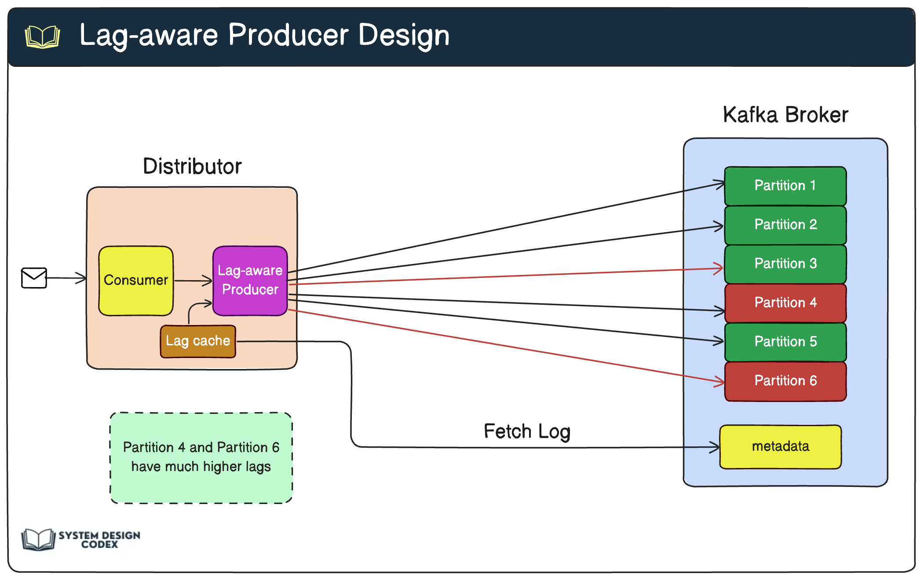Click the Partition 1 button
The image size is (924, 581).
point(785,186)
